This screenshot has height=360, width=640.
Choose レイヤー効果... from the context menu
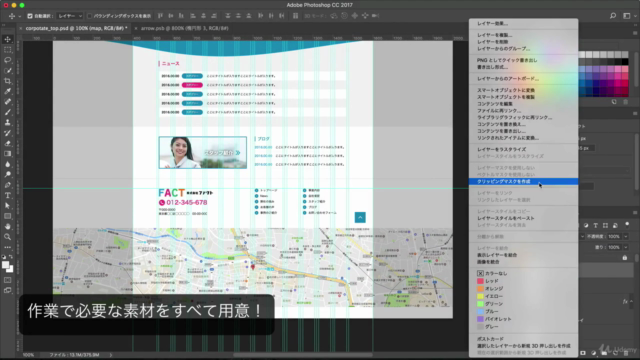(x=523, y=24)
